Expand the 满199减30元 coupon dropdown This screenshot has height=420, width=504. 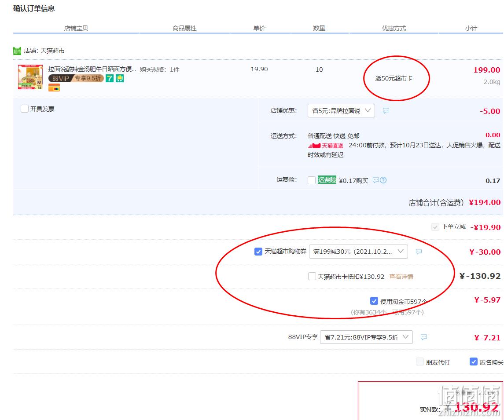358,252
